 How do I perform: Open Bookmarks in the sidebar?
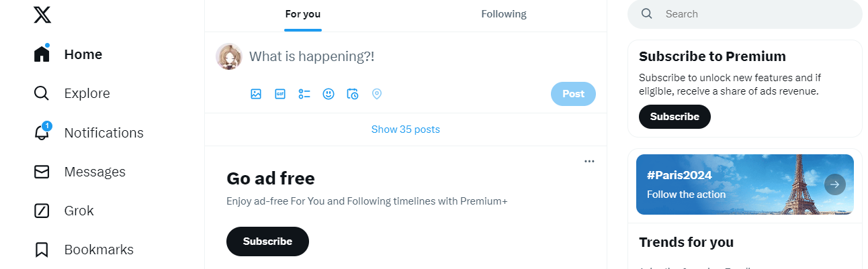click(x=84, y=250)
